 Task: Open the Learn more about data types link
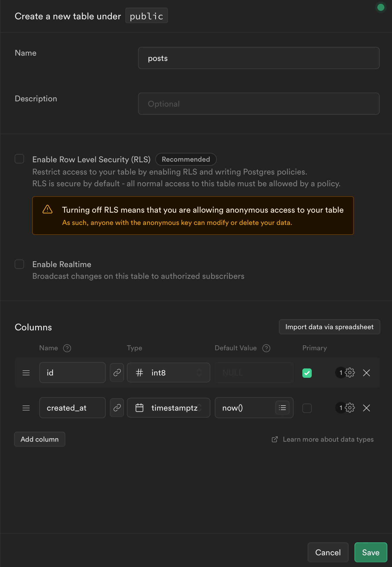pos(328,439)
